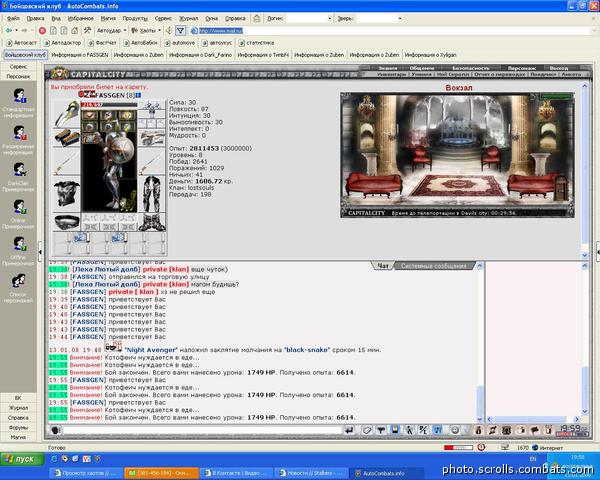The image size is (600, 480).
Task: Open the Справка menu
Action: 235,18
